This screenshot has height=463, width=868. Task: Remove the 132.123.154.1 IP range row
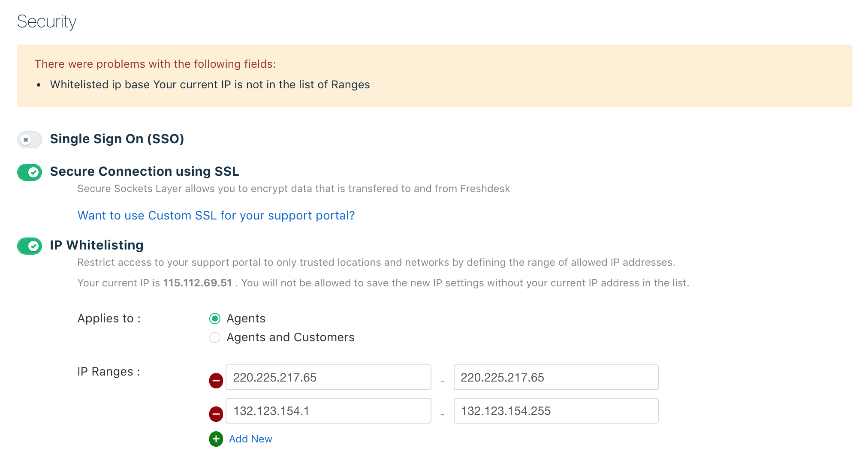(x=216, y=414)
